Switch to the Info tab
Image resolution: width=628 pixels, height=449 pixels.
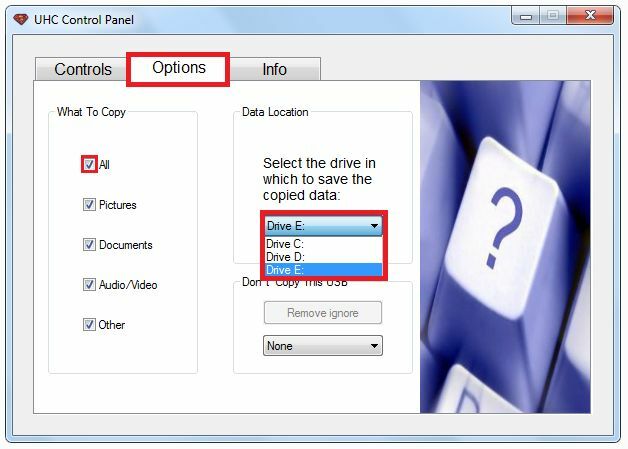pyautogui.click(x=275, y=69)
